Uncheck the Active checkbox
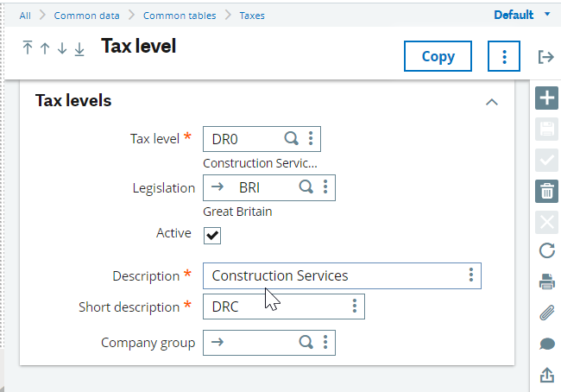 212,236
